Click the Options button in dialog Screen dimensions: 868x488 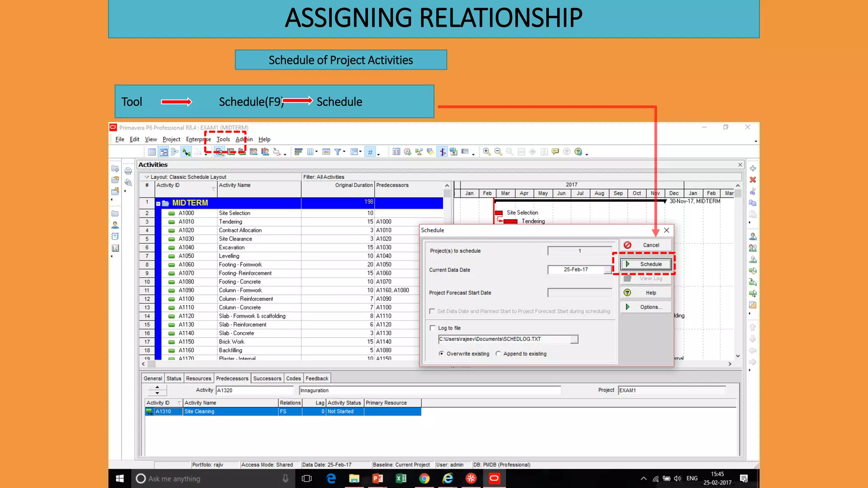point(646,307)
